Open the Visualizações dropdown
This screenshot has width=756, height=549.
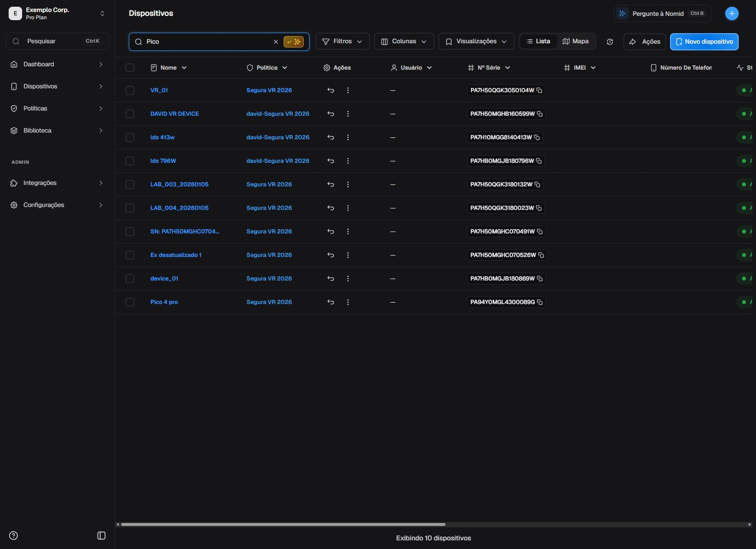click(476, 41)
